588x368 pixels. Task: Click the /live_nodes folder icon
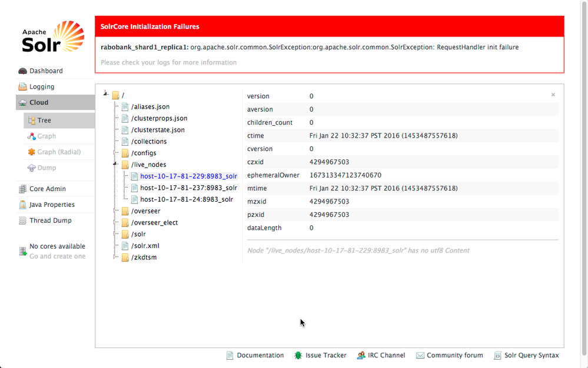[x=125, y=165]
